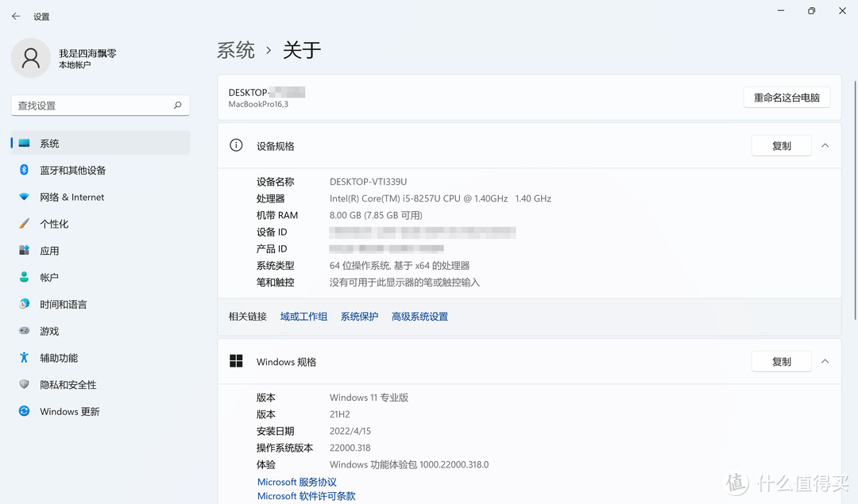Select the 系统 item in the sidebar

tap(49, 143)
